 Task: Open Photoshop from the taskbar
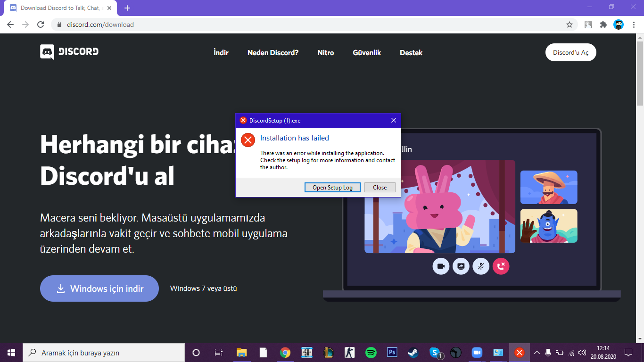392,353
